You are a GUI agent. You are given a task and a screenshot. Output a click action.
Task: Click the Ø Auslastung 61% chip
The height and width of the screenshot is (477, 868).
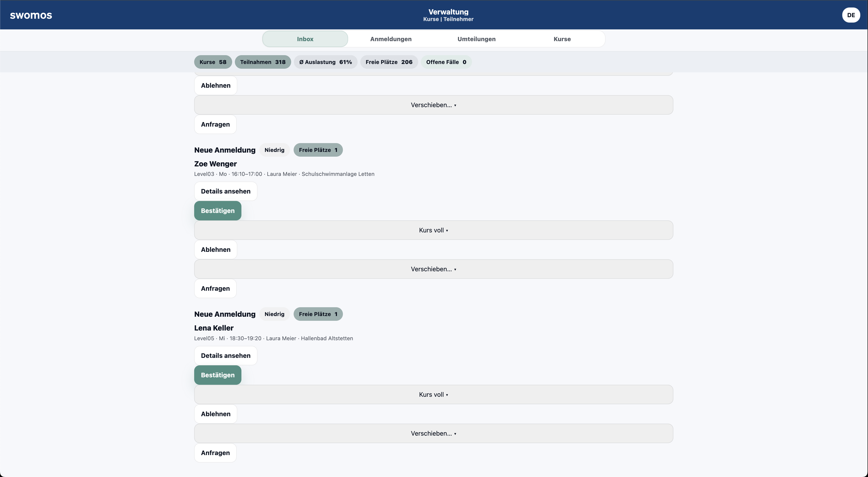[x=325, y=62]
